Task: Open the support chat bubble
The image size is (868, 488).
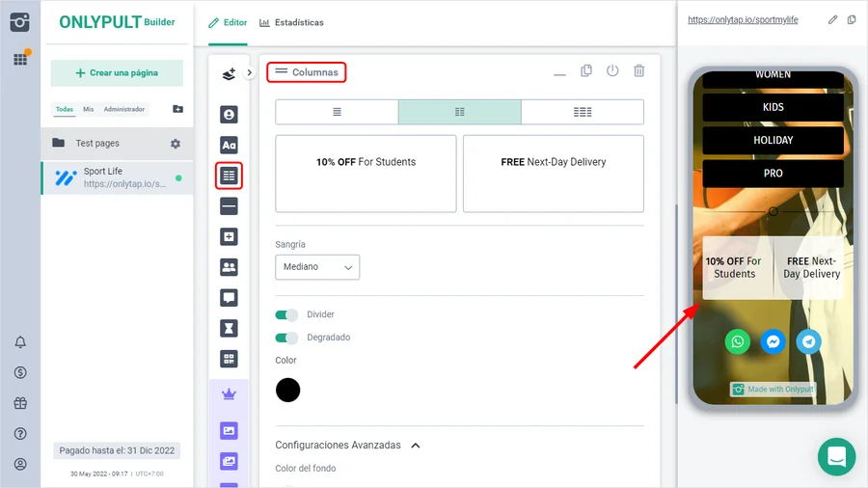Action: coord(836,456)
